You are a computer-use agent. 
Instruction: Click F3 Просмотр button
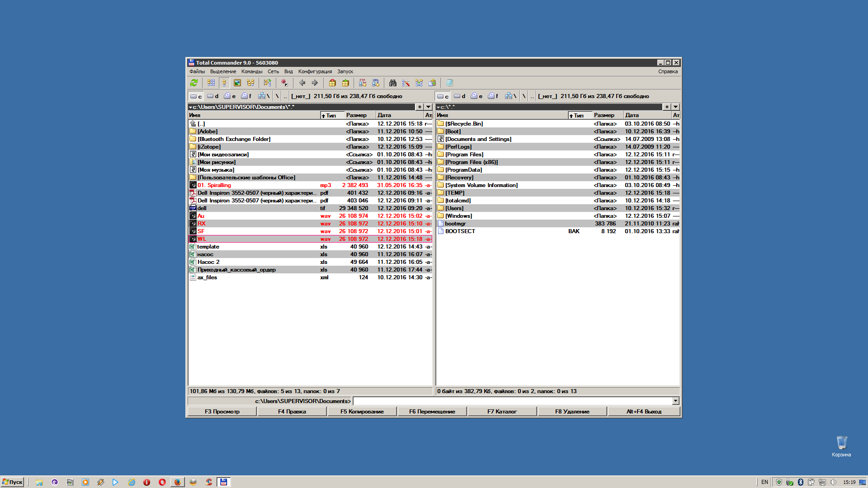222,412
